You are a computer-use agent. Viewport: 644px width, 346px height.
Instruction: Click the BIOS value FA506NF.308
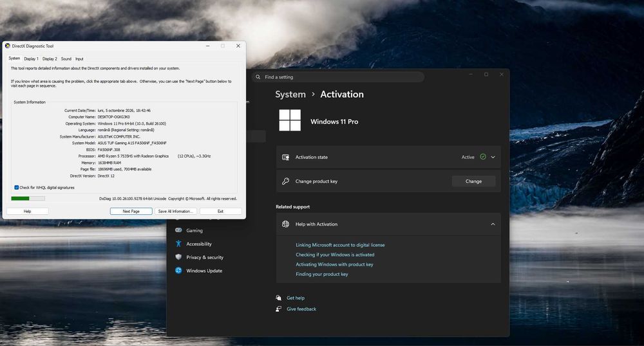[109, 150]
